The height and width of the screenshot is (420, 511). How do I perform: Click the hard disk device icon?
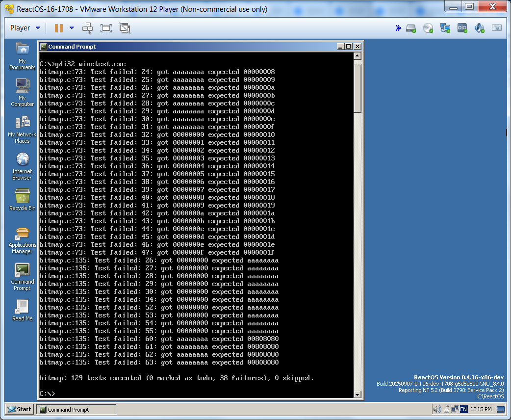(411, 28)
